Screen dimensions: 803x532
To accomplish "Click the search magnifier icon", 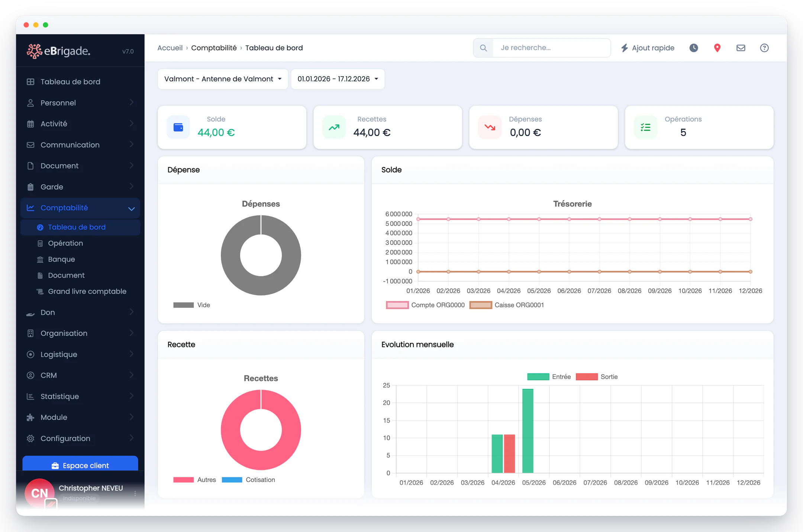I will [483, 48].
